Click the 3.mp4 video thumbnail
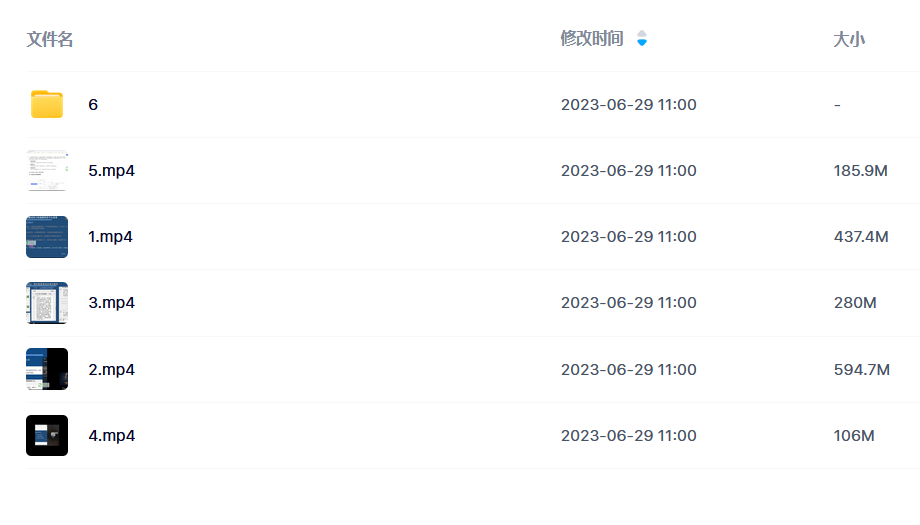The image size is (920, 525). (47, 303)
